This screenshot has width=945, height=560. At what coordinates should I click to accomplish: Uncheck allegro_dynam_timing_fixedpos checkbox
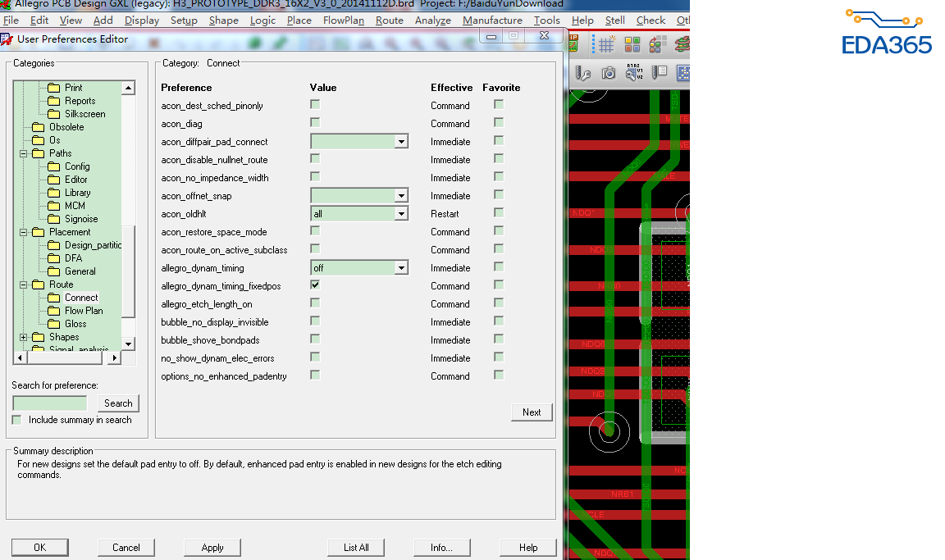[x=315, y=285]
